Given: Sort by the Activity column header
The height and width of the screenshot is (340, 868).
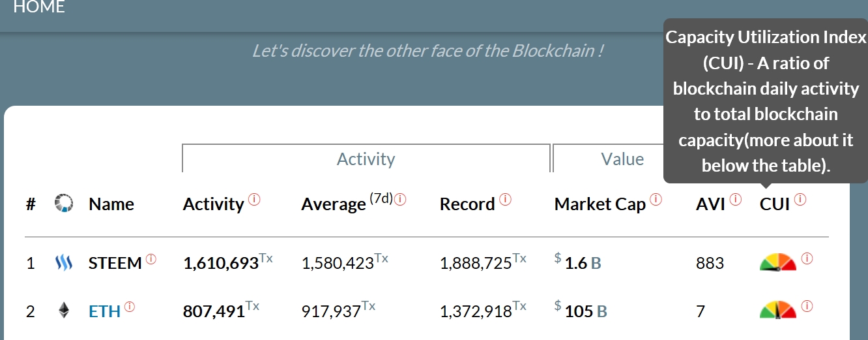Looking at the screenshot, I should tap(213, 204).
